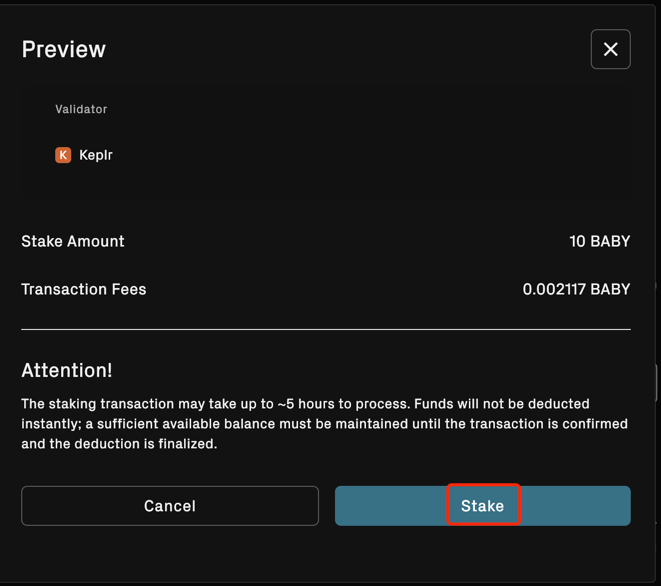Select the 0.002117 BABY fee value
This screenshot has width=661, height=586.
pyautogui.click(x=576, y=289)
